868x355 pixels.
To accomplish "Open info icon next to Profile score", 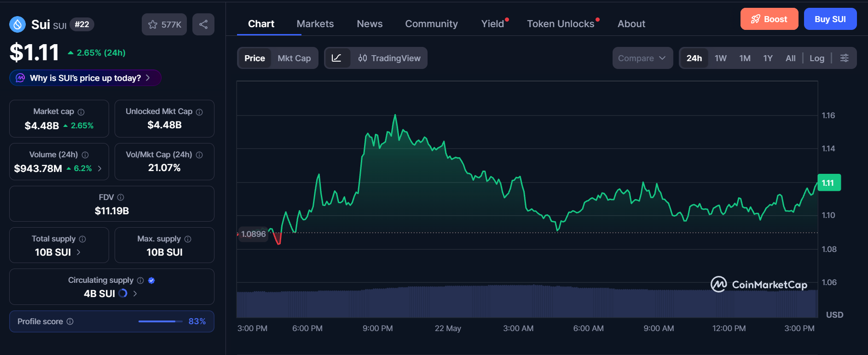I will 70,321.
